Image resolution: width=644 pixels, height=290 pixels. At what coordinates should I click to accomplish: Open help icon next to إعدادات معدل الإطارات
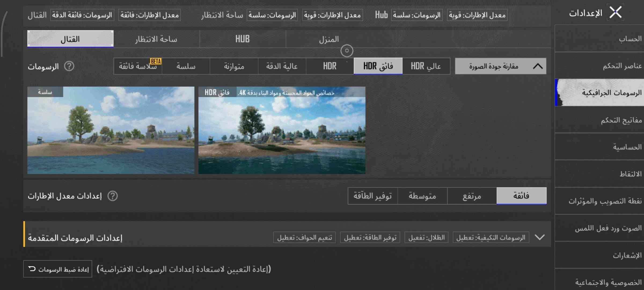(x=112, y=196)
